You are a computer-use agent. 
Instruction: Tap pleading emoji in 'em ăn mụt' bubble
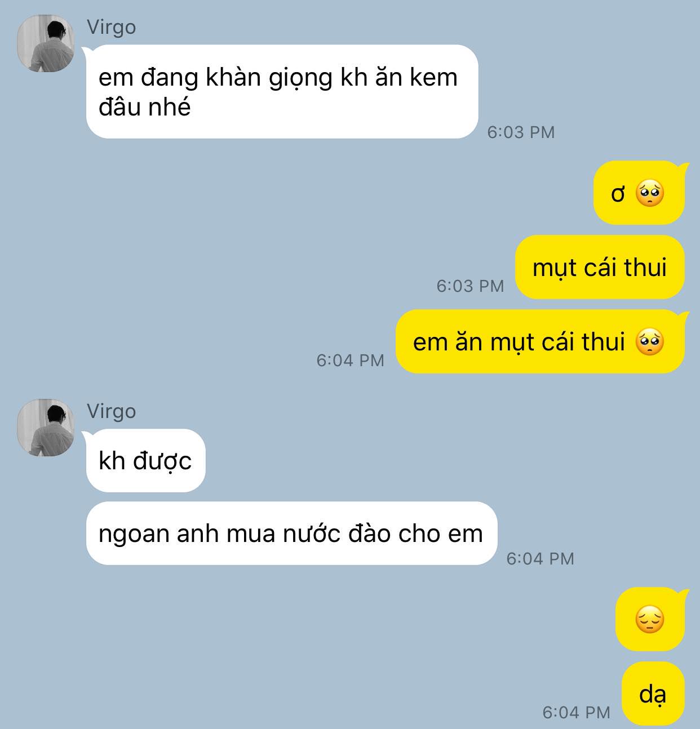[650, 343]
